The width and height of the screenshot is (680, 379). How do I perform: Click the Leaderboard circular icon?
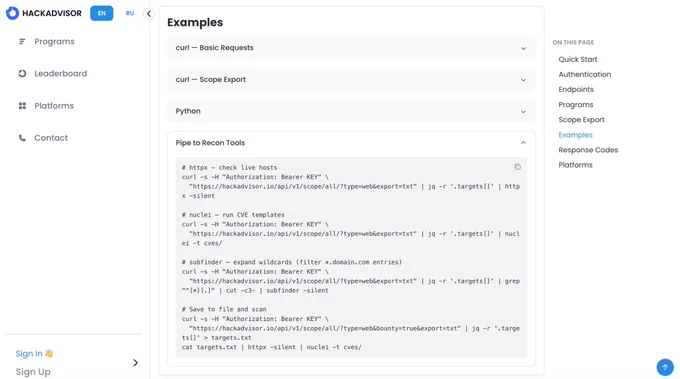pos(22,74)
